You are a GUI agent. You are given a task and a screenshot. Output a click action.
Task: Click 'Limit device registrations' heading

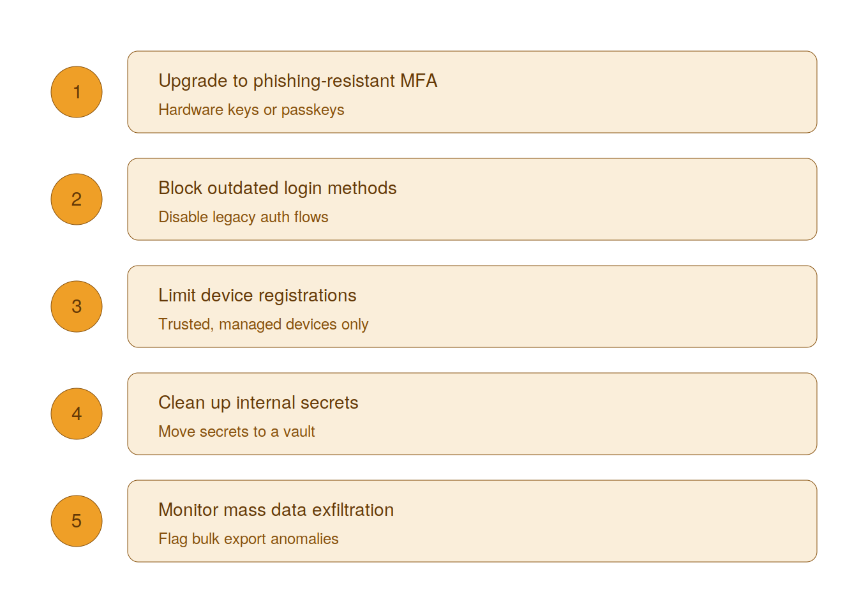coord(257,296)
